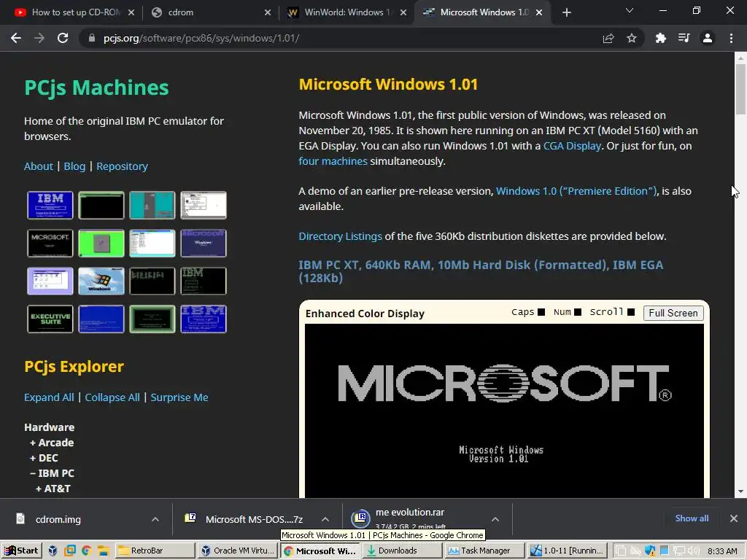Switch to the 'cdrom' tab

pyautogui.click(x=209, y=12)
